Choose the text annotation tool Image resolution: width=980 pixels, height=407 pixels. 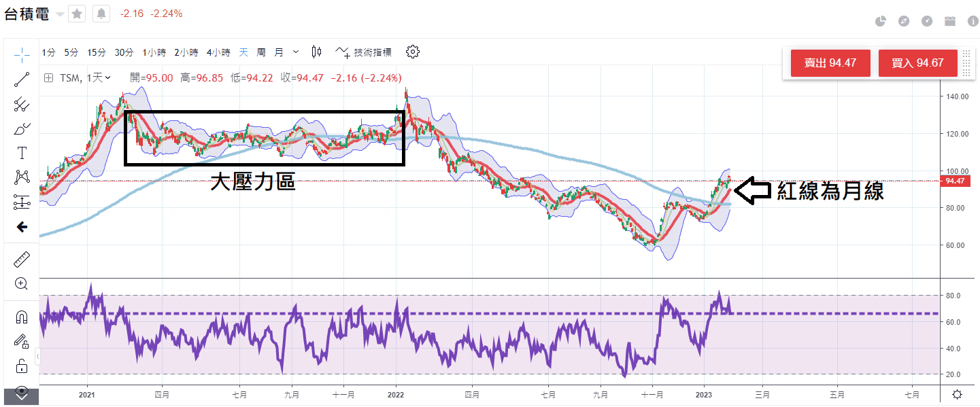tap(22, 153)
